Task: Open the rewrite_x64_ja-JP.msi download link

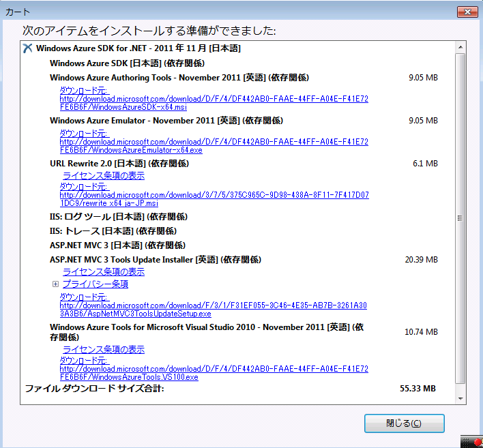Action: pos(214,199)
